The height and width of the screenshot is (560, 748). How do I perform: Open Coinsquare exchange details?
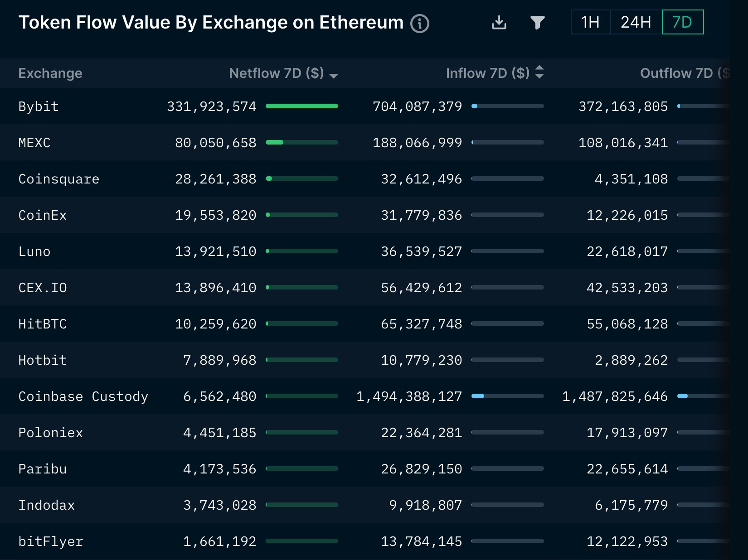click(58, 179)
